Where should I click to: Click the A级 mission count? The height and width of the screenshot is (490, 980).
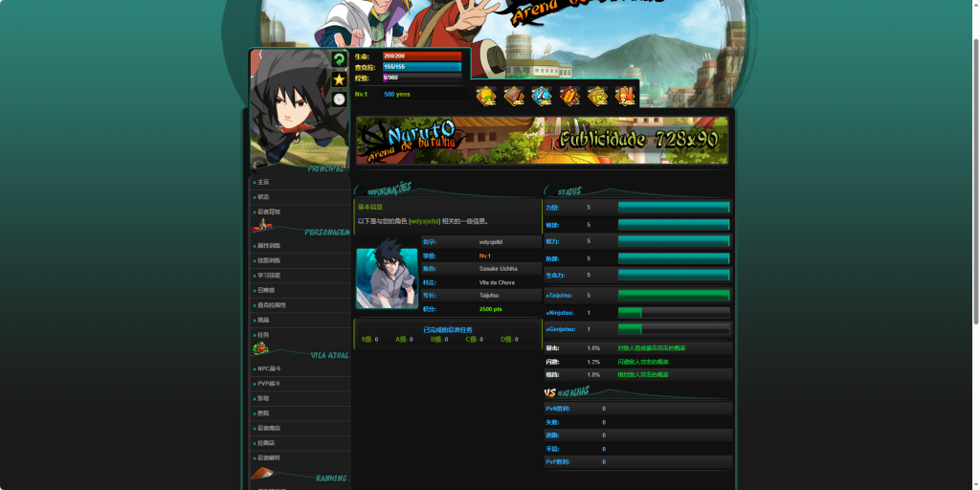[x=405, y=340]
